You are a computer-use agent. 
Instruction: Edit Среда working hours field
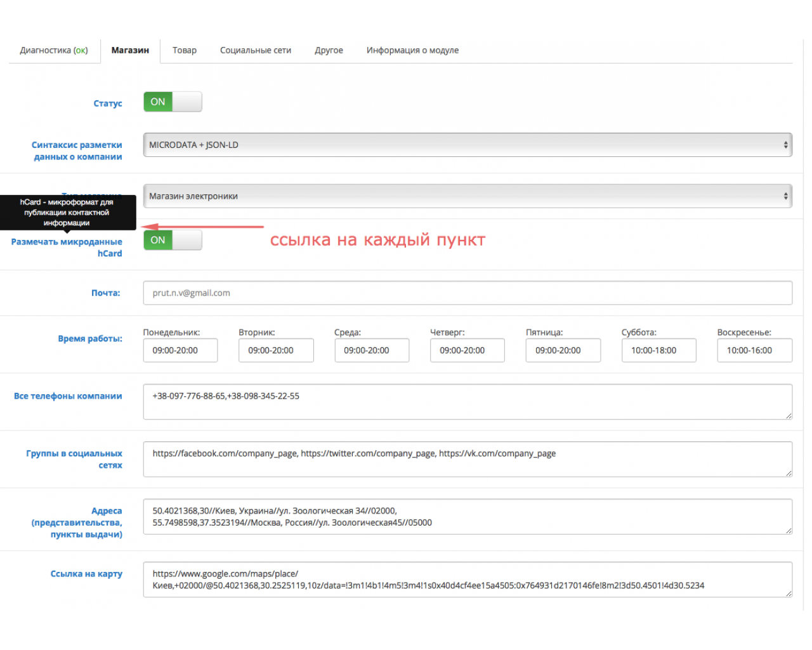click(372, 350)
